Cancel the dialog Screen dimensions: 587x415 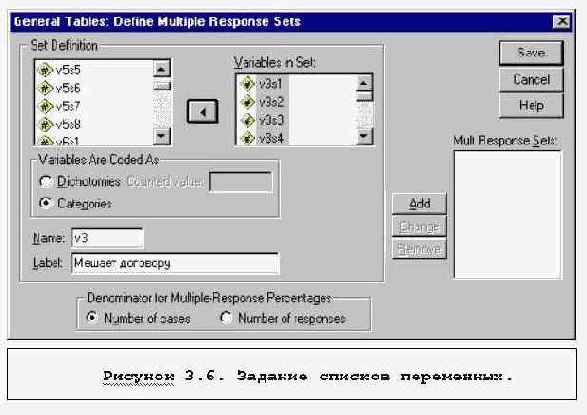[x=531, y=79]
